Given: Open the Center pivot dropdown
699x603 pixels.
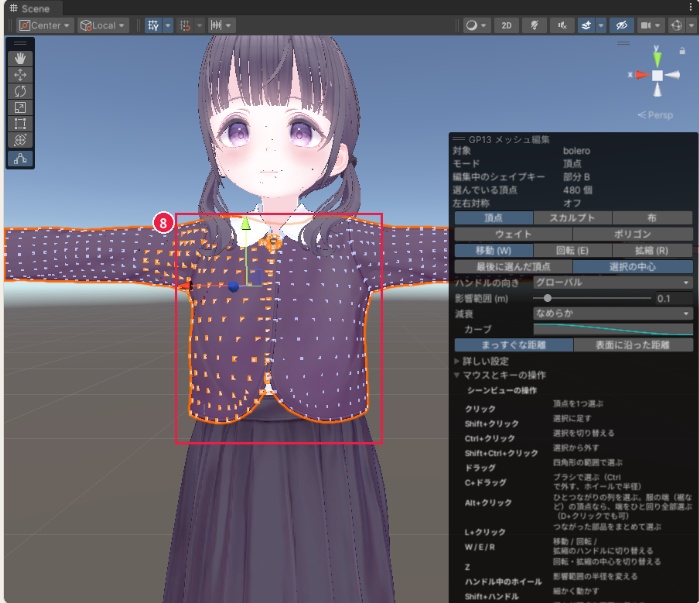Looking at the screenshot, I should [45, 25].
